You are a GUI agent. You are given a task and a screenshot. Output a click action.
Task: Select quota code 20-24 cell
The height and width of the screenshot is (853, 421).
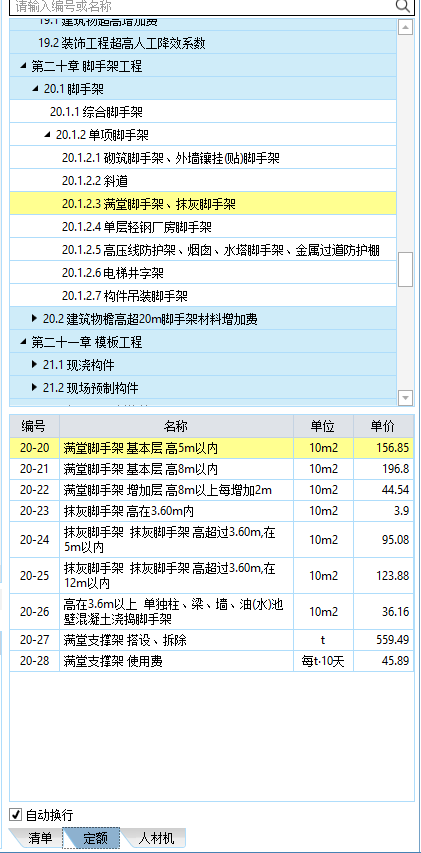[34, 540]
